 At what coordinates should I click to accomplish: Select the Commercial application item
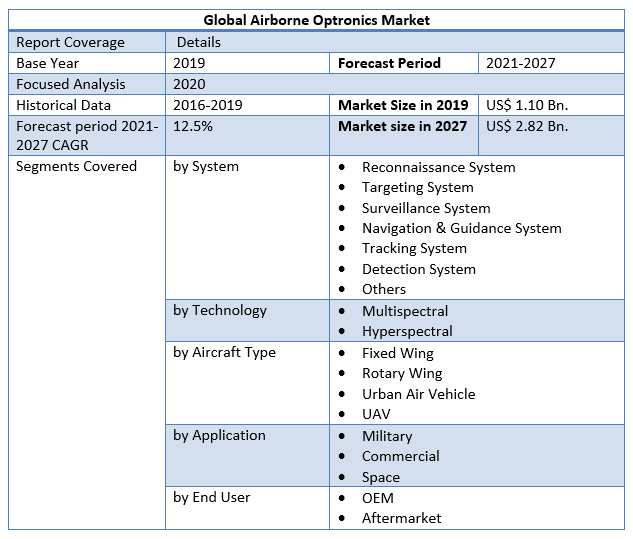(x=400, y=456)
